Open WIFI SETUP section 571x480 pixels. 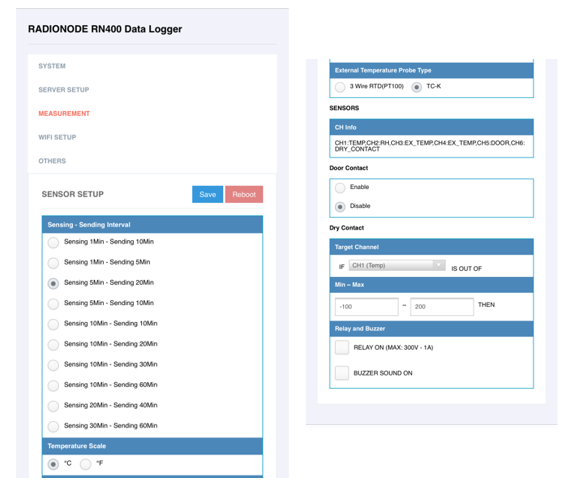[x=57, y=137]
